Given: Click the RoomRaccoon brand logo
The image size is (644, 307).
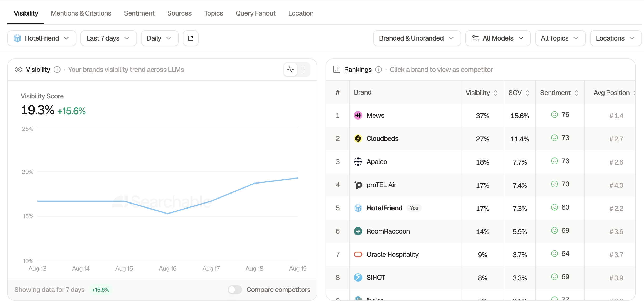Looking at the screenshot, I should pyautogui.click(x=358, y=231).
